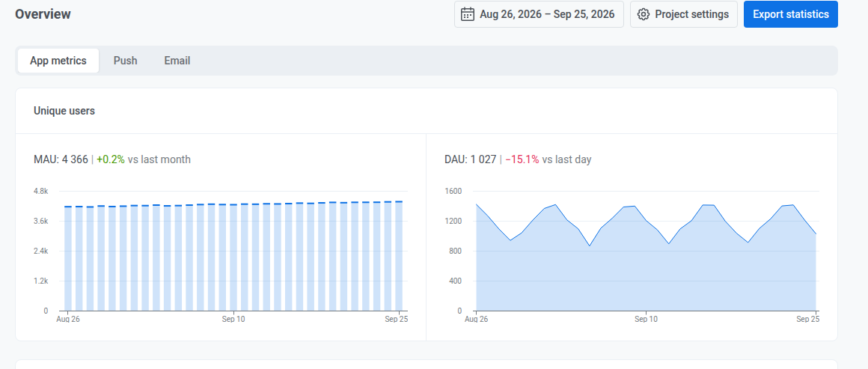Screen dimensions: 868x369
Task: Click the 3.6k axis label in MAU chart
Action: coord(41,221)
